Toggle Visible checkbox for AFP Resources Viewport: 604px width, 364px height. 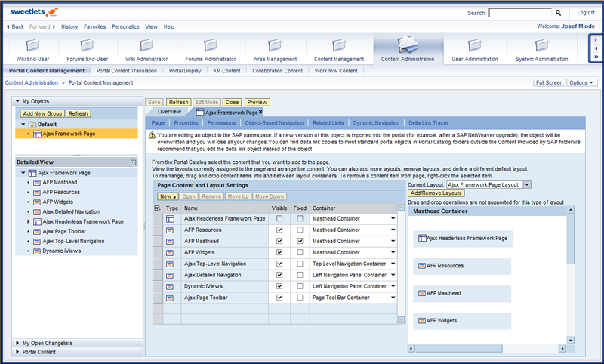(x=279, y=230)
